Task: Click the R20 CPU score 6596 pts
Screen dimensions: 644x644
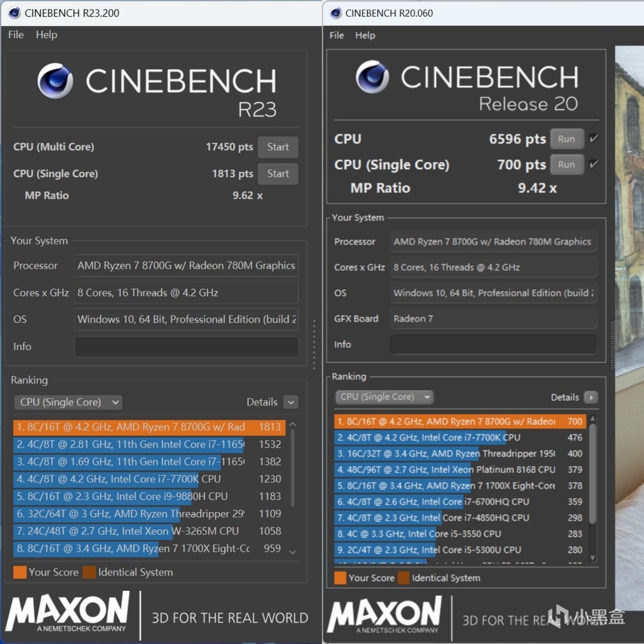Action: 517,139
